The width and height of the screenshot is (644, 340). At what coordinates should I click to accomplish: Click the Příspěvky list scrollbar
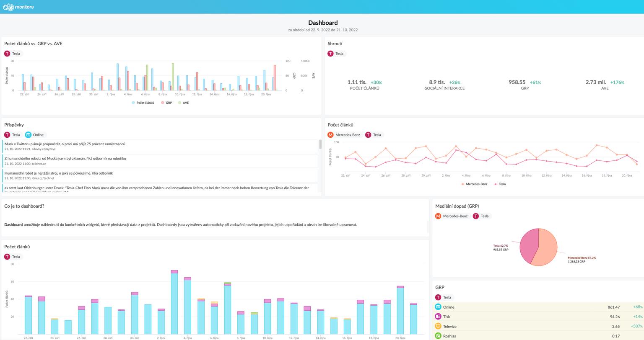(320, 144)
